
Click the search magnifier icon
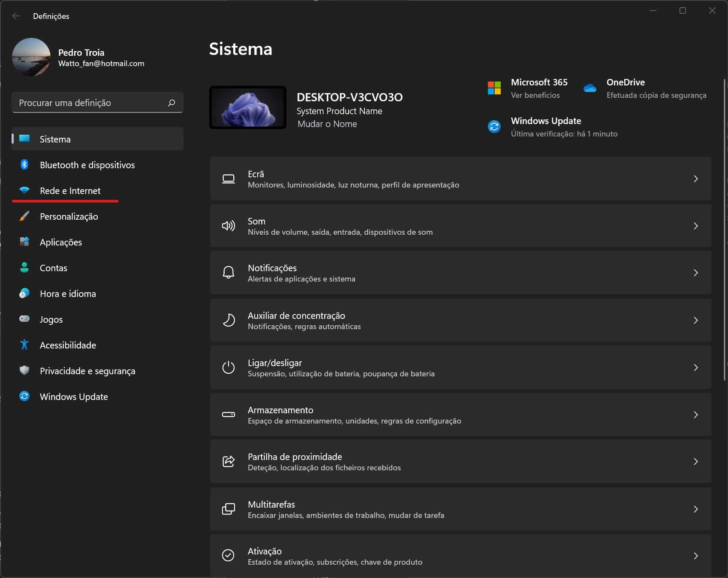[x=171, y=103]
